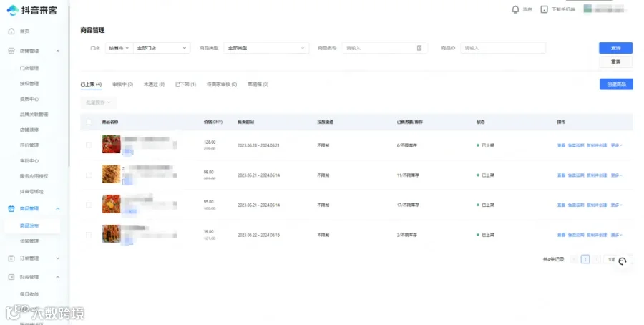Open the customer service headset icon
This screenshot has width=644, height=325.
[623, 261]
